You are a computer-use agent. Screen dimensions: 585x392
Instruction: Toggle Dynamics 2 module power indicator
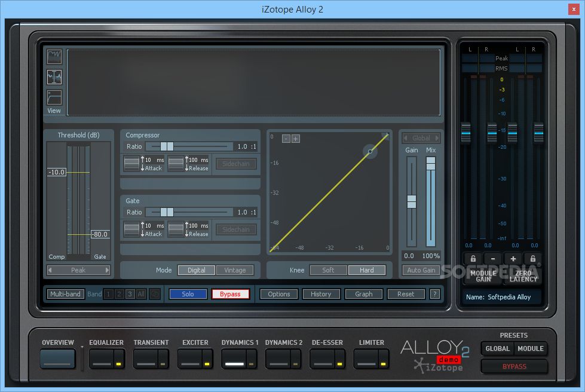[295, 364]
